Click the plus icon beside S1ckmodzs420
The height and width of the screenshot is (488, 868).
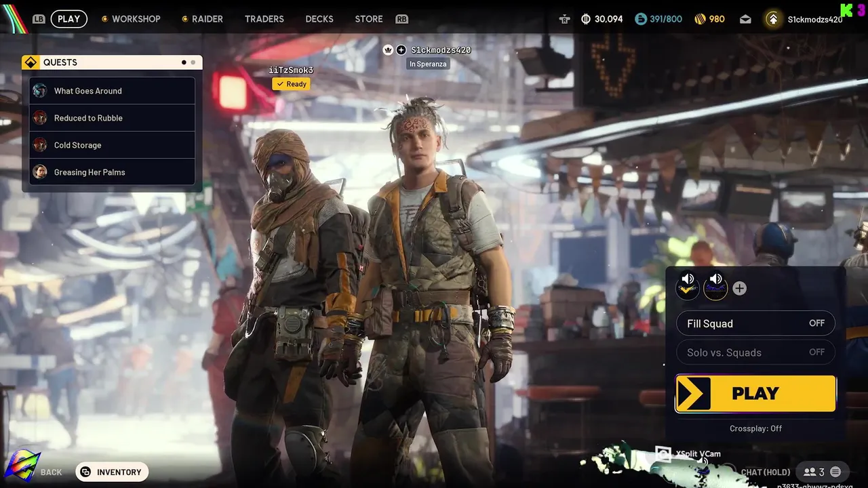tap(401, 50)
